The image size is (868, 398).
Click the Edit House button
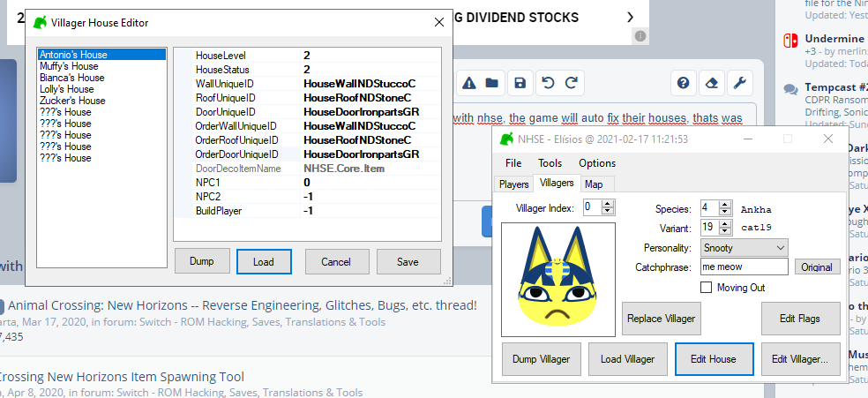[714, 358]
